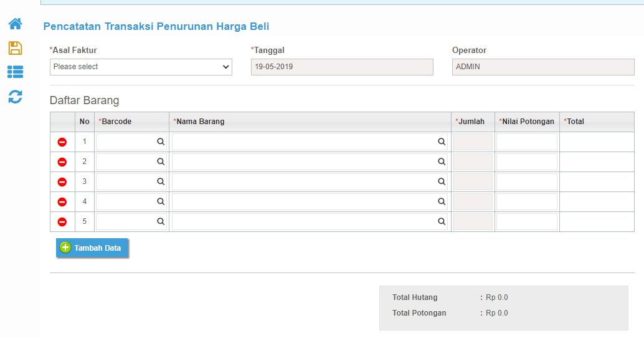Open the list view sidebar icon
The image size is (644, 338).
[15, 72]
